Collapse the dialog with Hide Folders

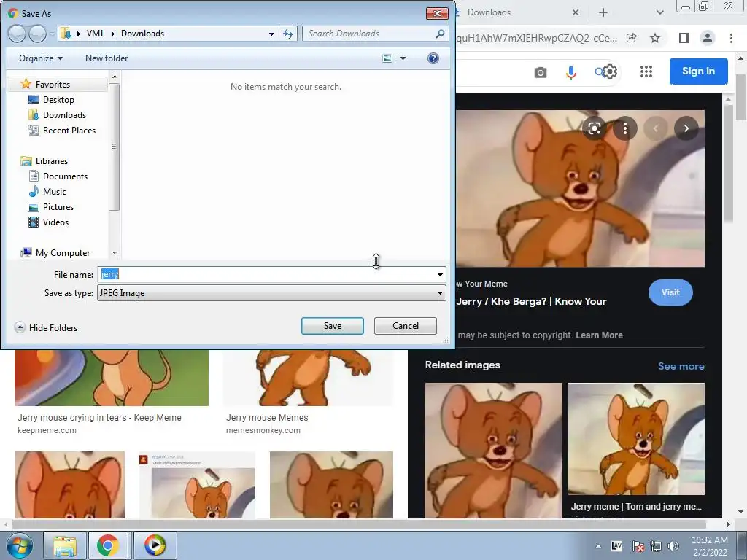(46, 327)
